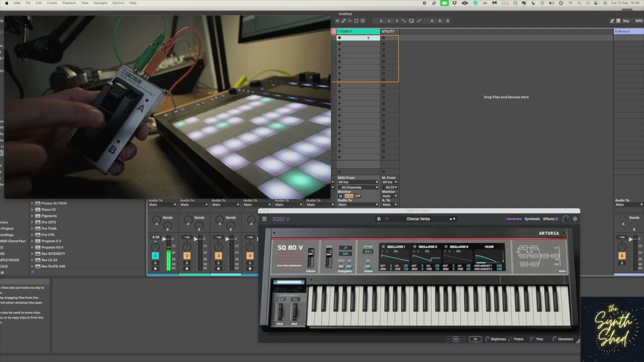Open the Playback menu
This screenshot has width=644, height=362.
69,3
